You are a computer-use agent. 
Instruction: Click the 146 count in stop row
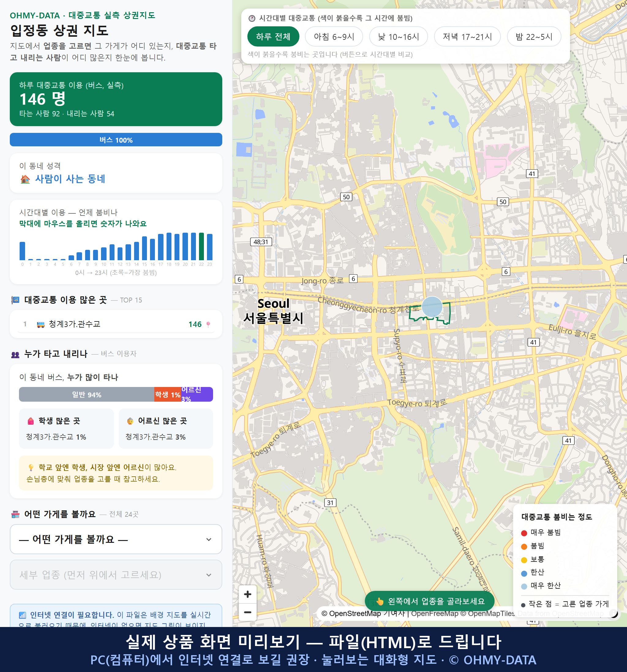(x=195, y=325)
